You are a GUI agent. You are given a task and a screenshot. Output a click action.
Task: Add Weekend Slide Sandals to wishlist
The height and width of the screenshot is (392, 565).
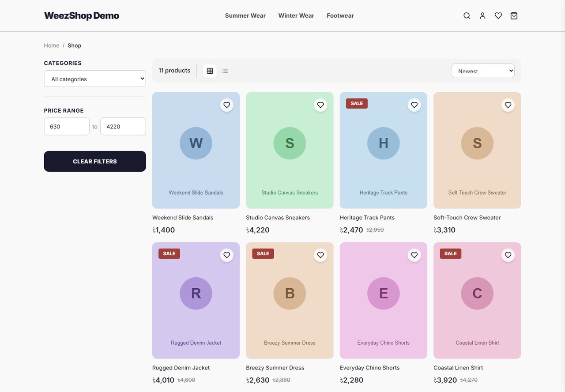(x=227, y=105)
